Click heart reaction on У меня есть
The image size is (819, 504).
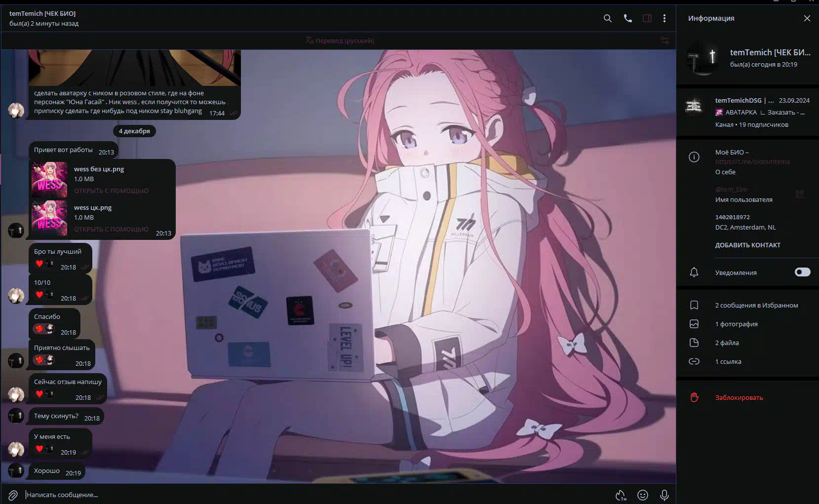(x=44, y=449)
